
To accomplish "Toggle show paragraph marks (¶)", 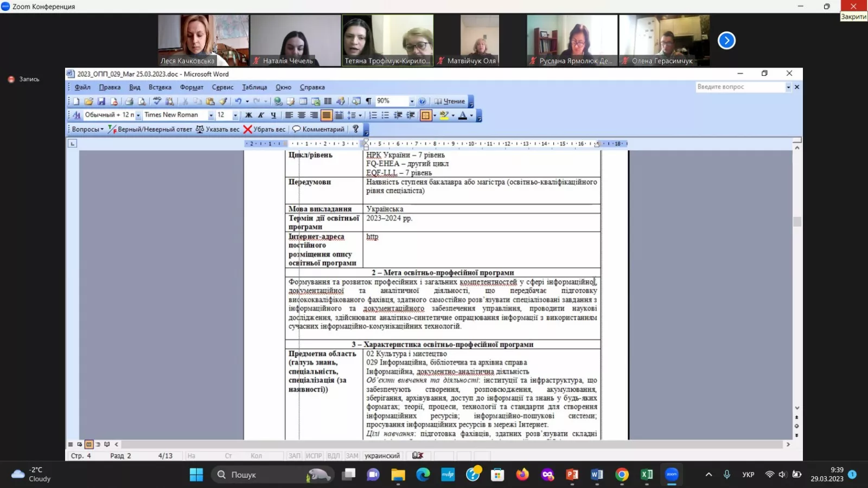I will [x=368, y=101].
